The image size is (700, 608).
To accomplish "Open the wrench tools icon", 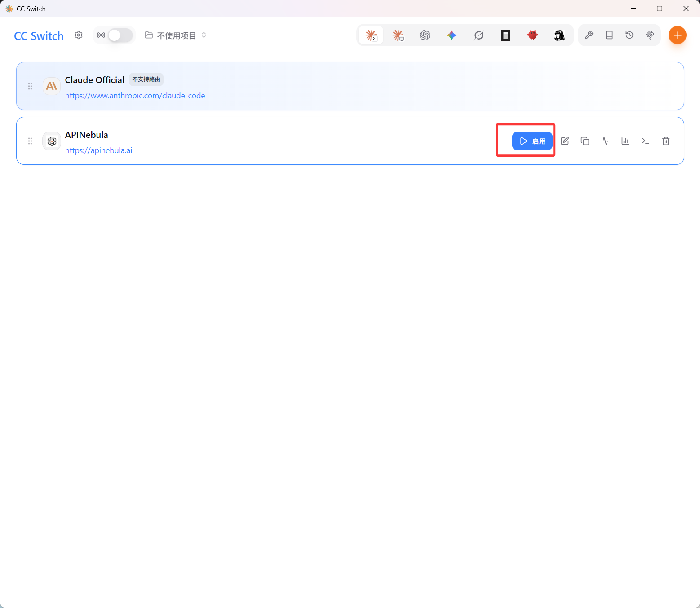I will point(589,35).
